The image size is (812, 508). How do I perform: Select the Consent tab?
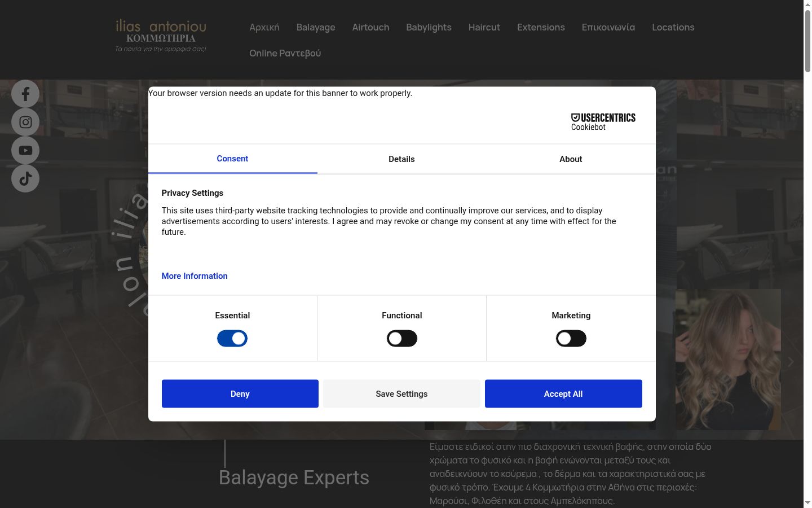tap(232, 159)
